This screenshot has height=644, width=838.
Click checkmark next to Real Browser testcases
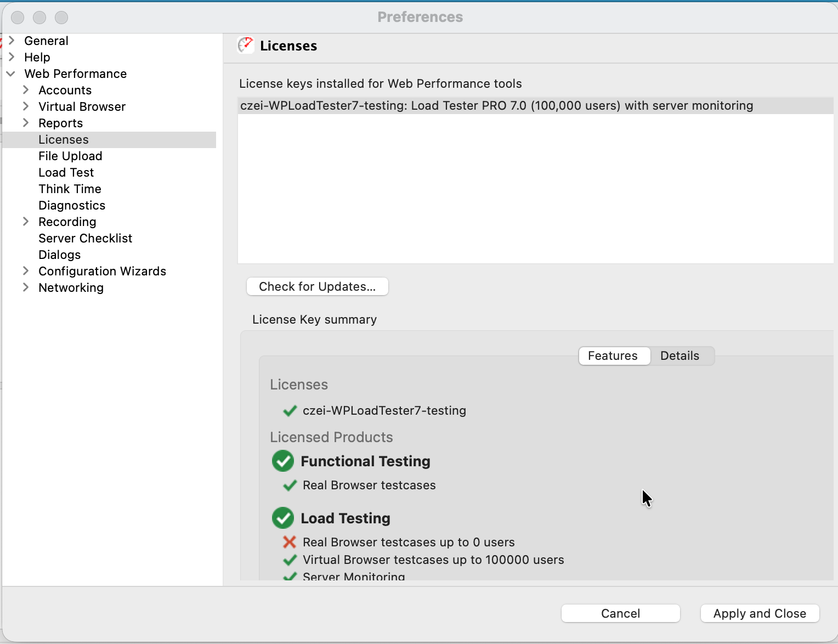tap(290, 485)
